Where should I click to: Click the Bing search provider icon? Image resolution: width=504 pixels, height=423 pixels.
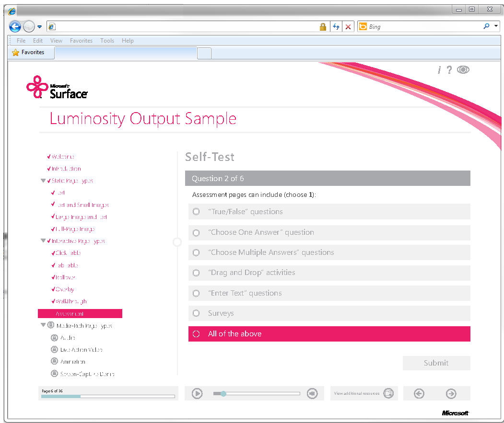[363, 26]
